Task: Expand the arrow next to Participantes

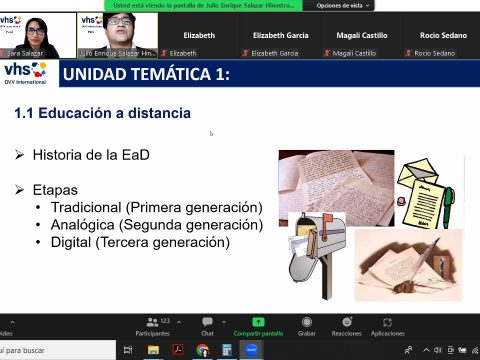Action: (x=179, y=322)
